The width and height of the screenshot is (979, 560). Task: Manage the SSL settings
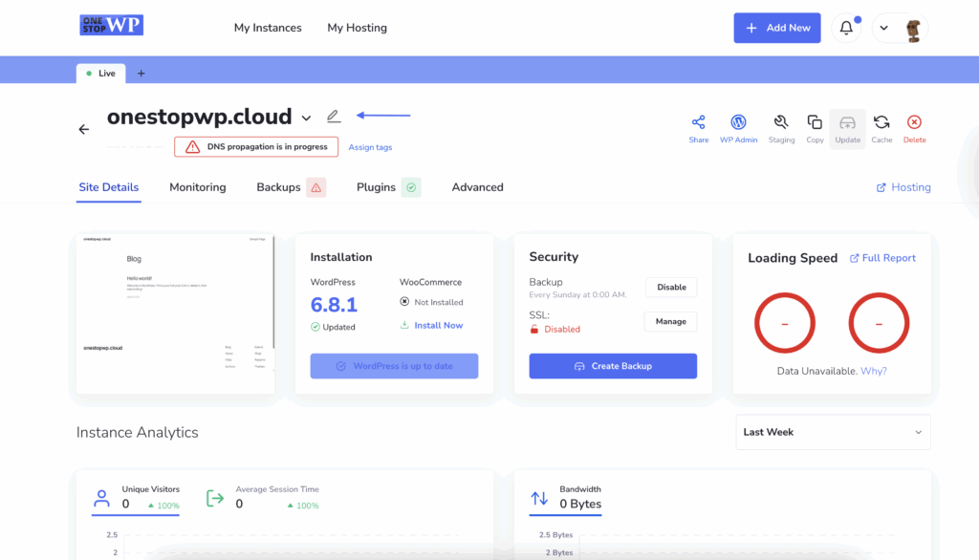670,321
